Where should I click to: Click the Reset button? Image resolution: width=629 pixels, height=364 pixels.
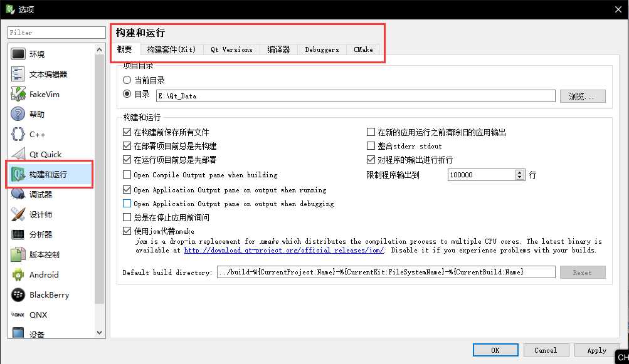583,273
